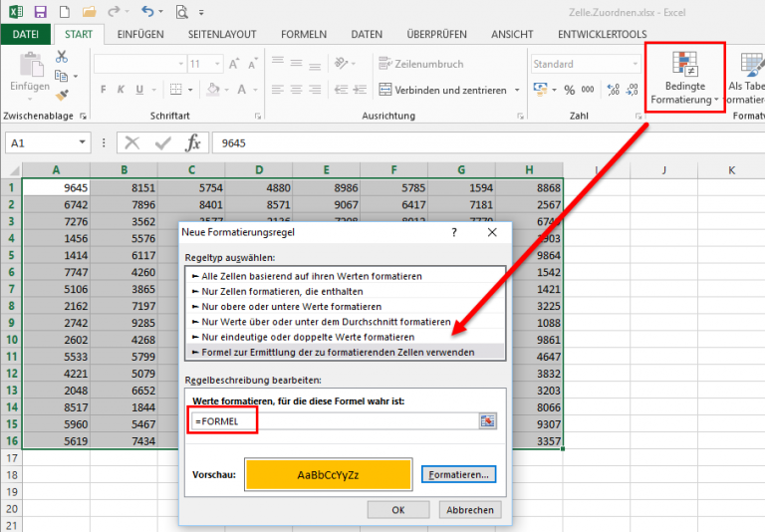
Task: Click the orange Vorschau preview swatch
Action: click(x=329, y=474)
